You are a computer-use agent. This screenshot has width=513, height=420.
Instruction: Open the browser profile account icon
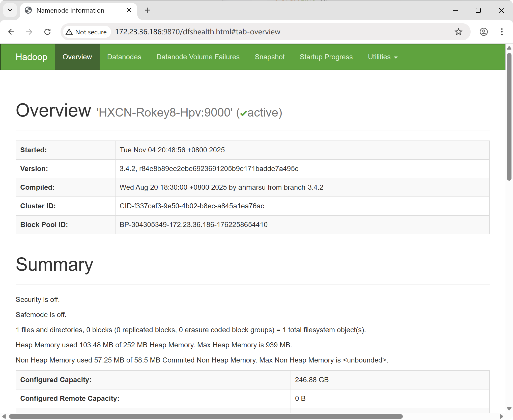coord(483,32)
